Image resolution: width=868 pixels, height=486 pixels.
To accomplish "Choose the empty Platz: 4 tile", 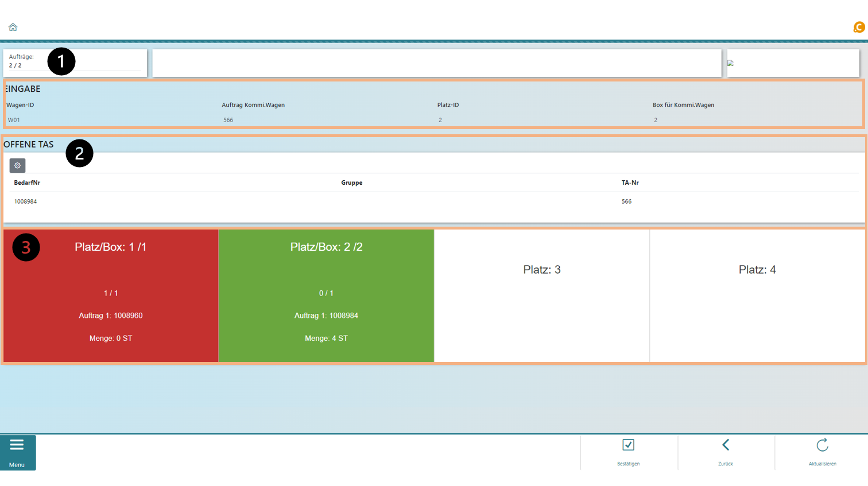I will click(x=757, y=296).
